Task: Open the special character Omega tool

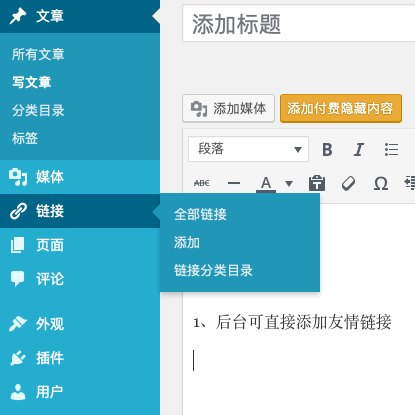Action: coord(381,183)
